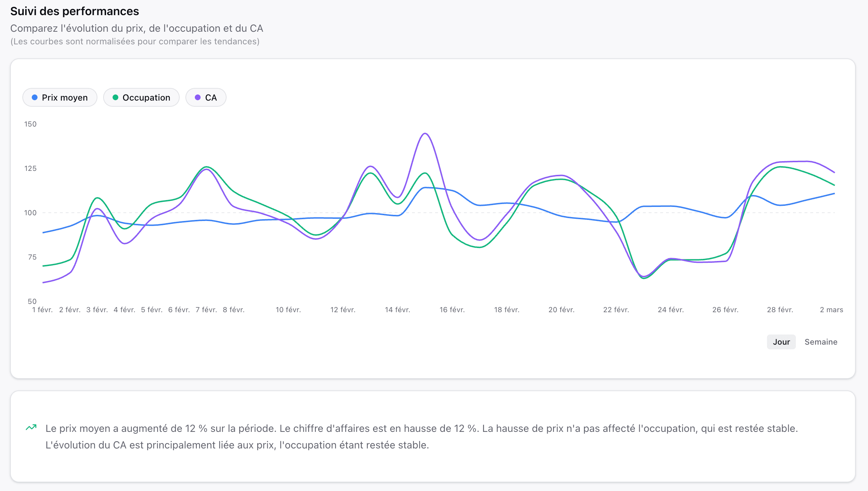The width and height of the screenshot is (868, 491).
Task: Select the low point near 23 févr.
Action: [x=644, y=278]
